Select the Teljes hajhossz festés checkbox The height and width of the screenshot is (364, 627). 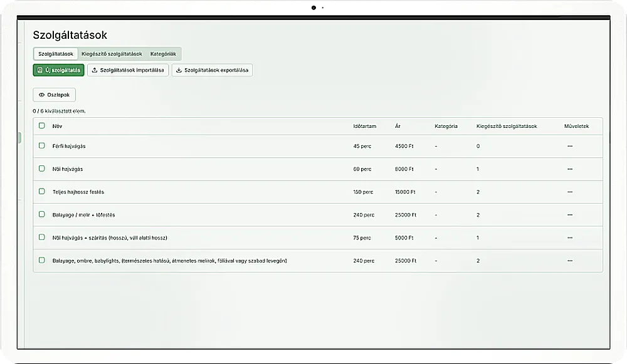[42, 192]
